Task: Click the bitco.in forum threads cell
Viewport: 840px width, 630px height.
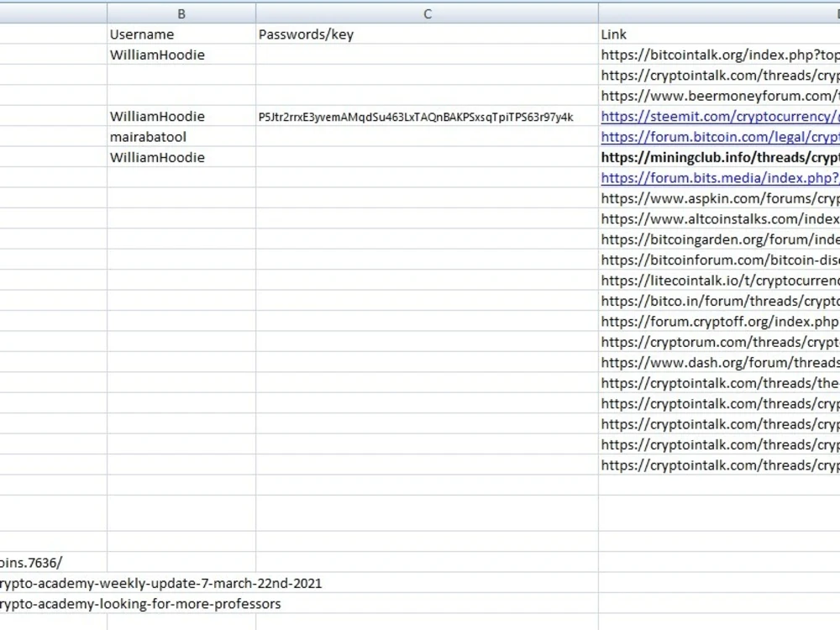Action: 720,301
